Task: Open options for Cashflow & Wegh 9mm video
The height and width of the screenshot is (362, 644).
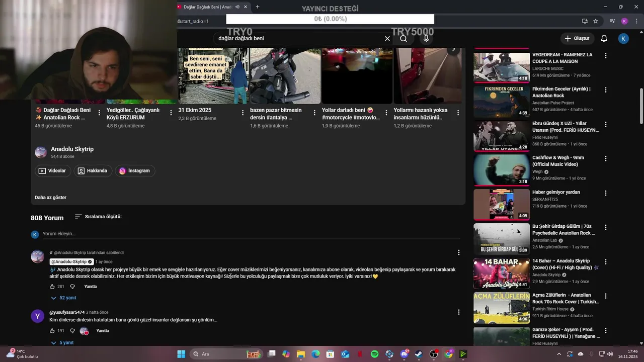Action: coord(606,158)
